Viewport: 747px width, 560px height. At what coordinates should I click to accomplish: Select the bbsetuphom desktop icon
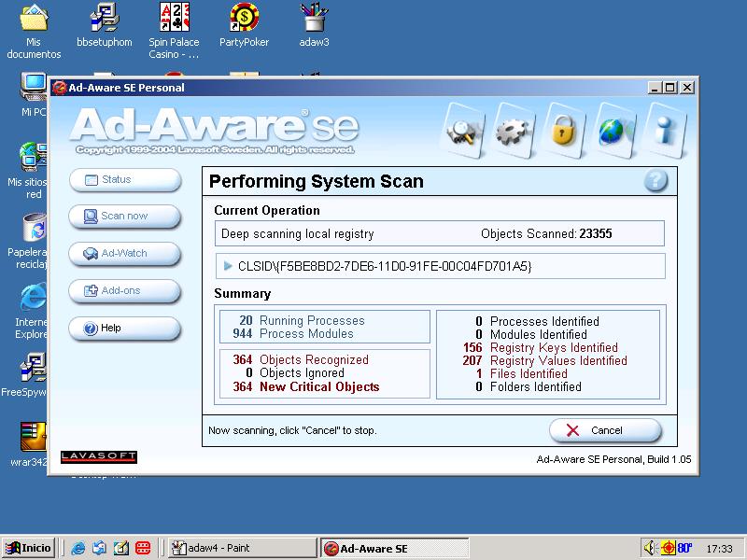coord(105,26)
